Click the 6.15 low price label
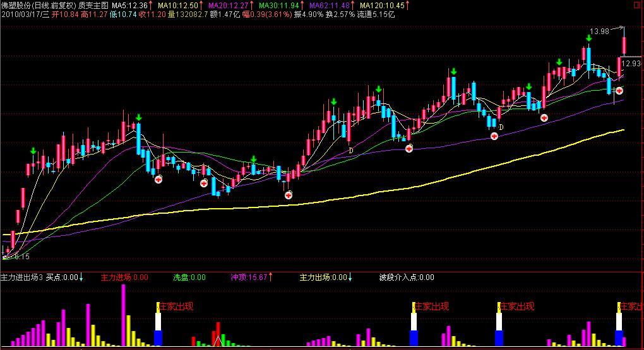Image resolution: width=644 pixels, height=350 pixels. pyautogui.click(x=21, y=257)
